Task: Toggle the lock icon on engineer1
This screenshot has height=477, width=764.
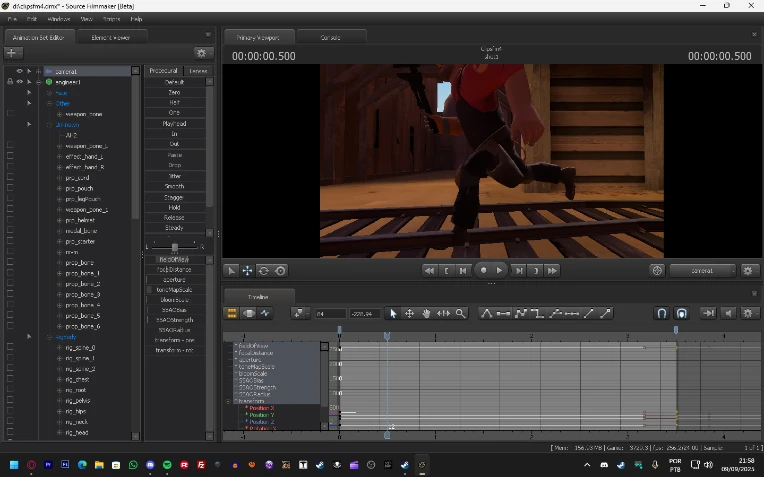Action: pyautogui.click(x=10, y=82)
